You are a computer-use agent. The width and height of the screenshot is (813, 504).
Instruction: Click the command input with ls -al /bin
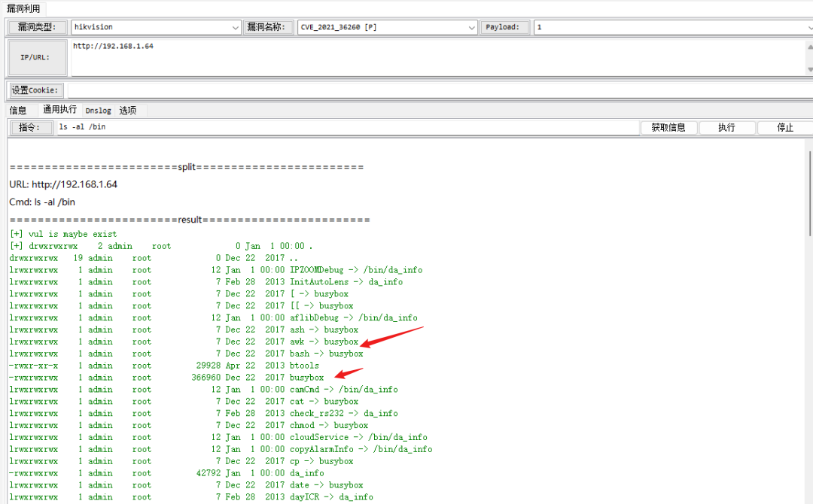pyautogui.click(x=347, y=127)
